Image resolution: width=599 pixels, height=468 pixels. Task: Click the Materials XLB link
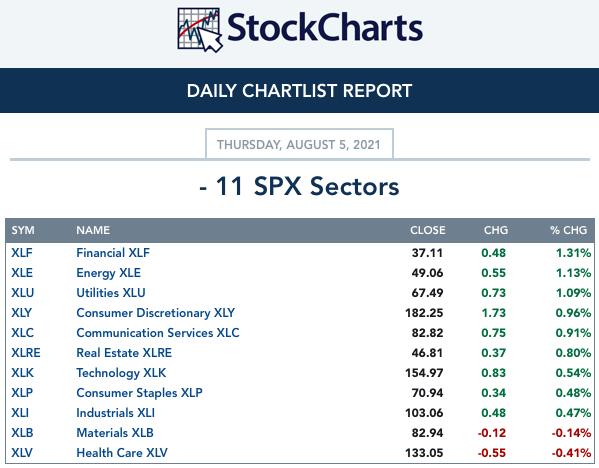pyautogui.click(x=115, y=432)
